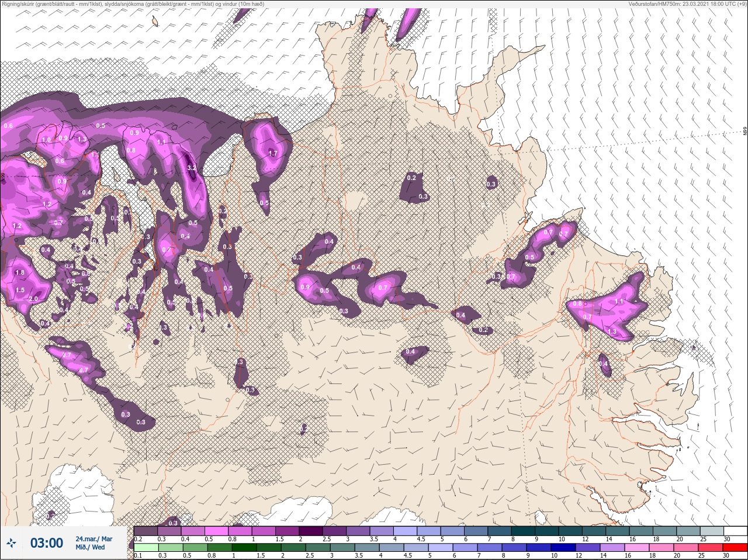The image size is (748, 560).
Task: Click the '0.1' label starting bottom legend row
Action: (138, 555)
